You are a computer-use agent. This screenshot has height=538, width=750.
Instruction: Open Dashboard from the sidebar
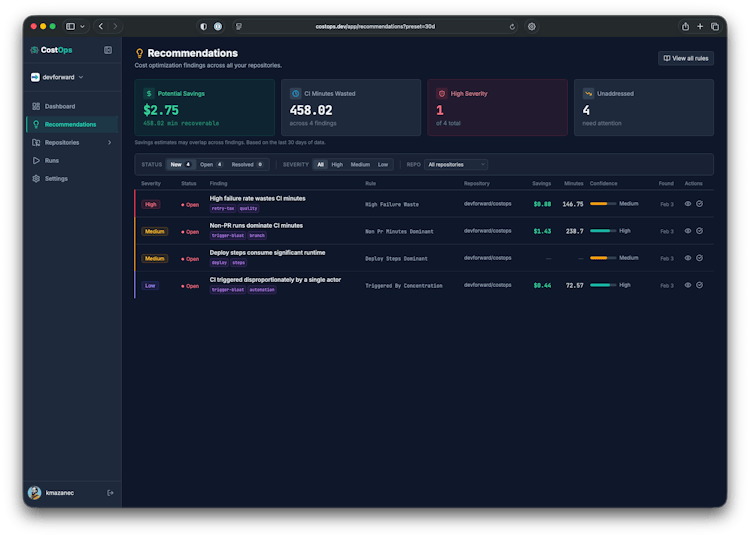point(59,106)
